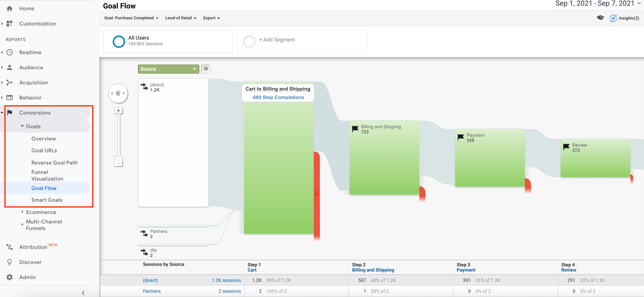
Task: Expand the Level of Detail dropdown
Action: click(x=181, y=18)
